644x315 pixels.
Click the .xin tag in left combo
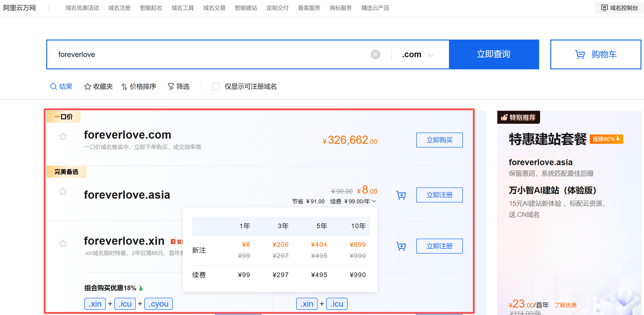pyautogui.click(x=95, y=304)
